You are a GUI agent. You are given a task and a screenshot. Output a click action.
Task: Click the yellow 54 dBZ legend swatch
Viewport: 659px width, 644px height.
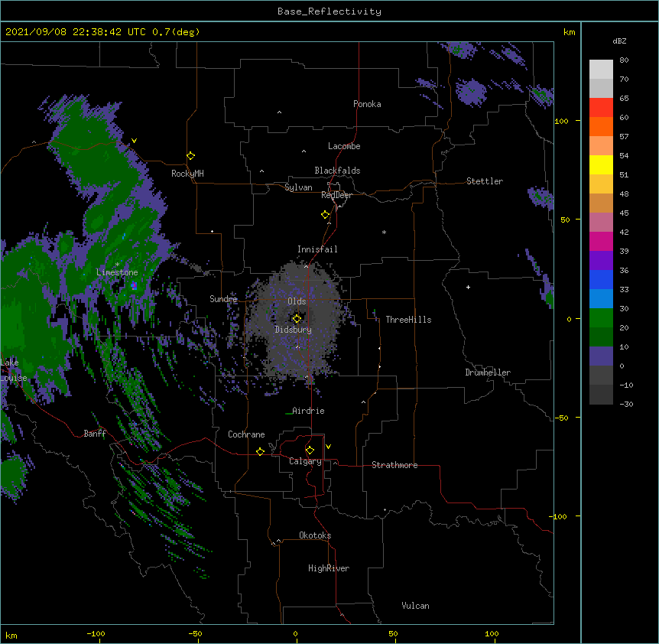pos(601,164)
